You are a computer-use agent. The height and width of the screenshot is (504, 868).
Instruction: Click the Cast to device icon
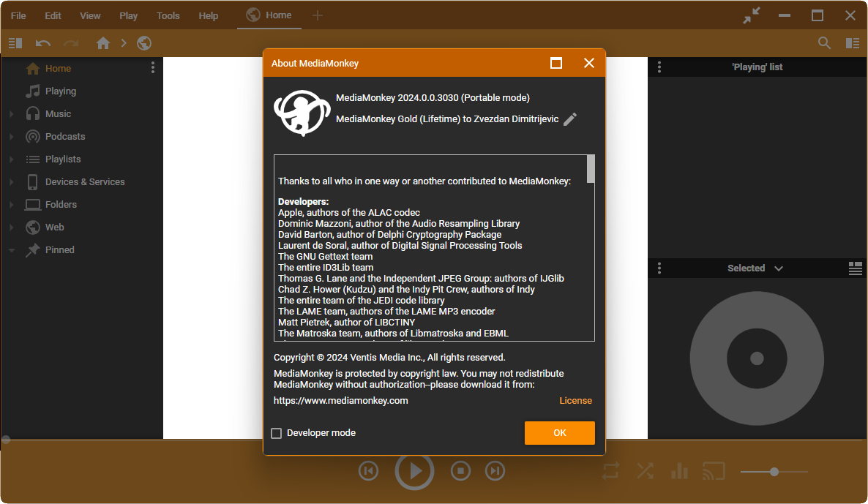(x=713, y=471)
